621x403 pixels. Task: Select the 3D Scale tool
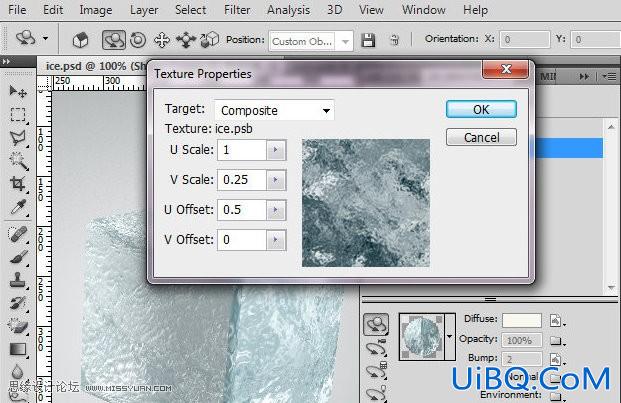click(x=210, y=40)
